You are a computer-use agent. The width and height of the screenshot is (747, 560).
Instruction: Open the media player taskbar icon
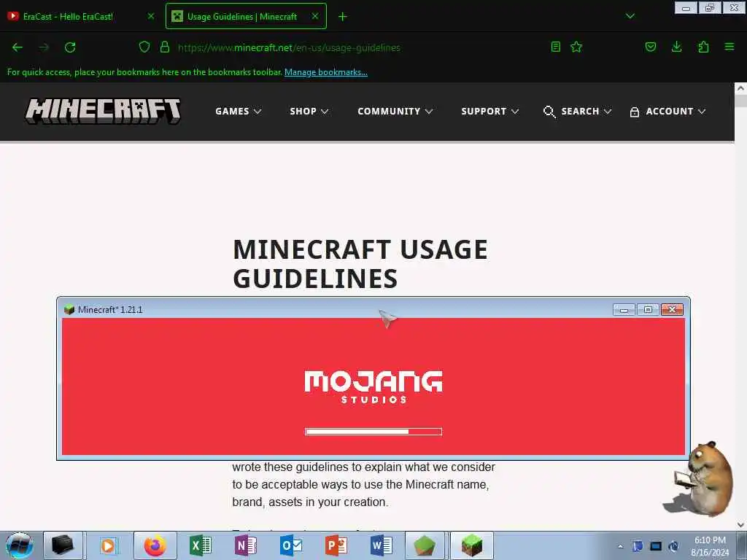click(x=108, y=545)
